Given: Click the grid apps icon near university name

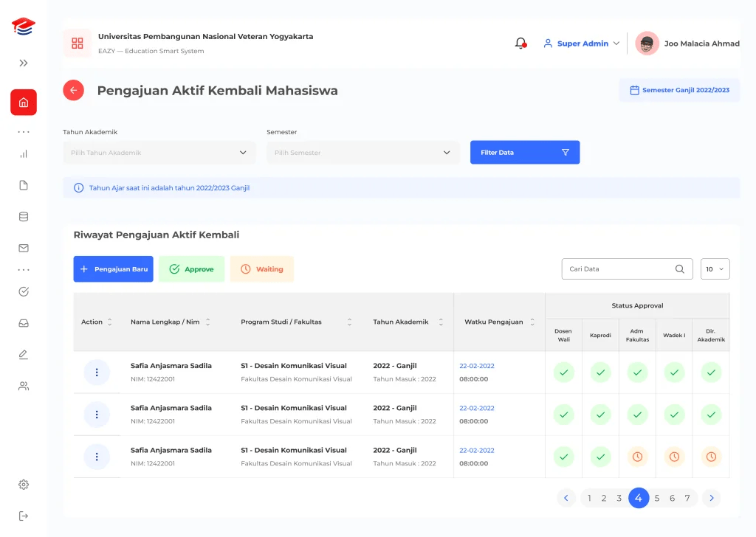Looking at the screenshot, I should [77, 44].
